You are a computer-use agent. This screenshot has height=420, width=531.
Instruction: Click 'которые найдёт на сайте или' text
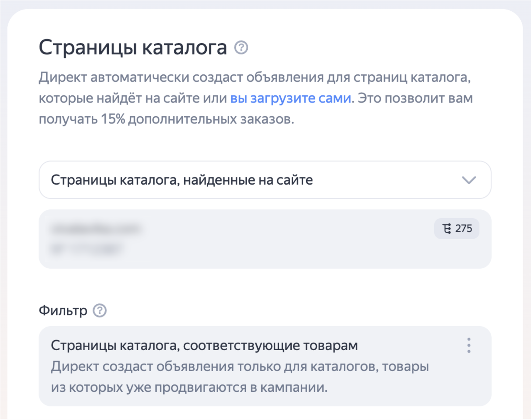point(133,98)
